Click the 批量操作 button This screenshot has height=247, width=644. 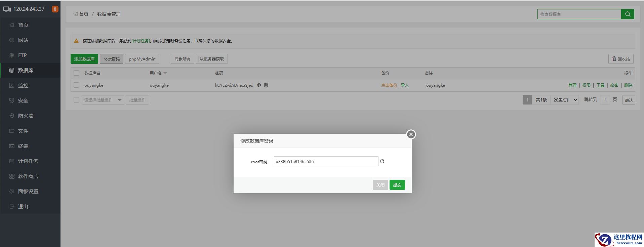(137, 100)
